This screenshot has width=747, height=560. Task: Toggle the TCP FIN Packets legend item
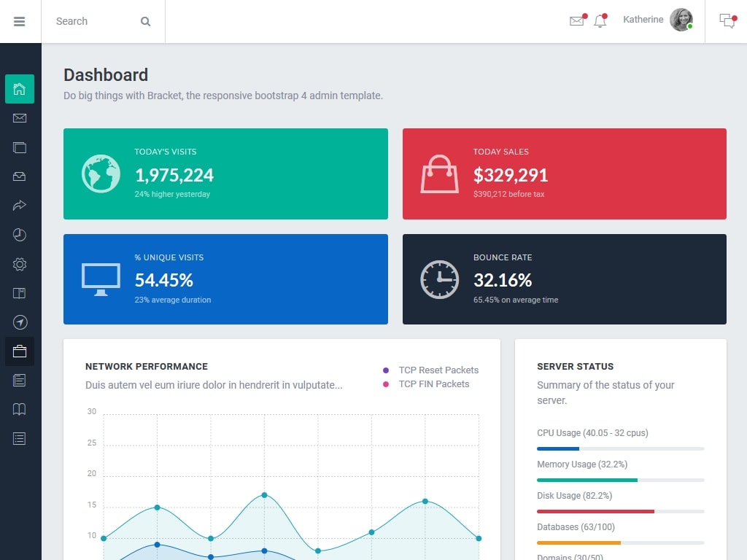[x=426, y=384]
